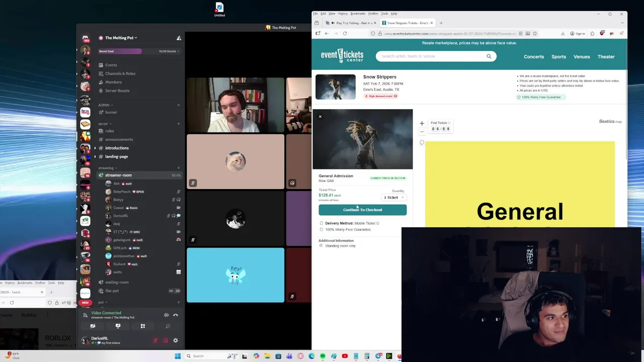Close the ticket detail panel
The height and width of the screenshot is (362, 644).
pyautogui.click(x=320, y=117)
